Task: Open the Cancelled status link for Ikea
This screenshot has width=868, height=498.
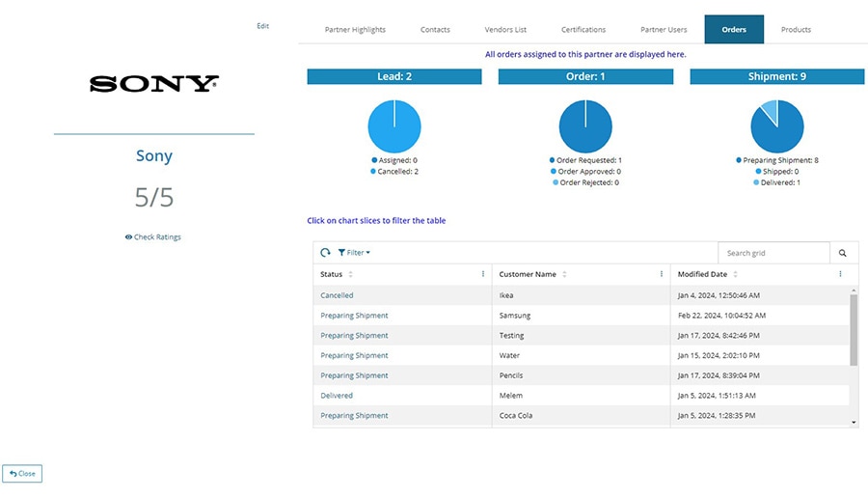Action: tap(337, 295)
